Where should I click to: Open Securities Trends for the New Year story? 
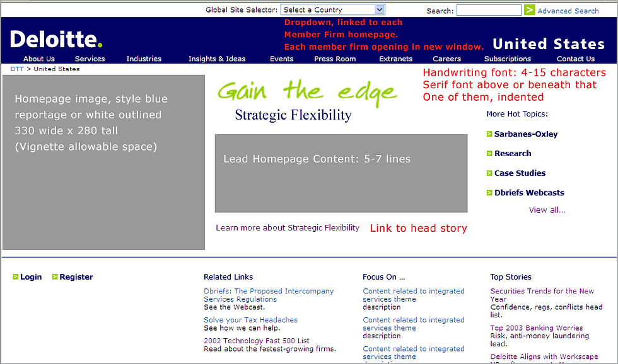click(542, 295)
